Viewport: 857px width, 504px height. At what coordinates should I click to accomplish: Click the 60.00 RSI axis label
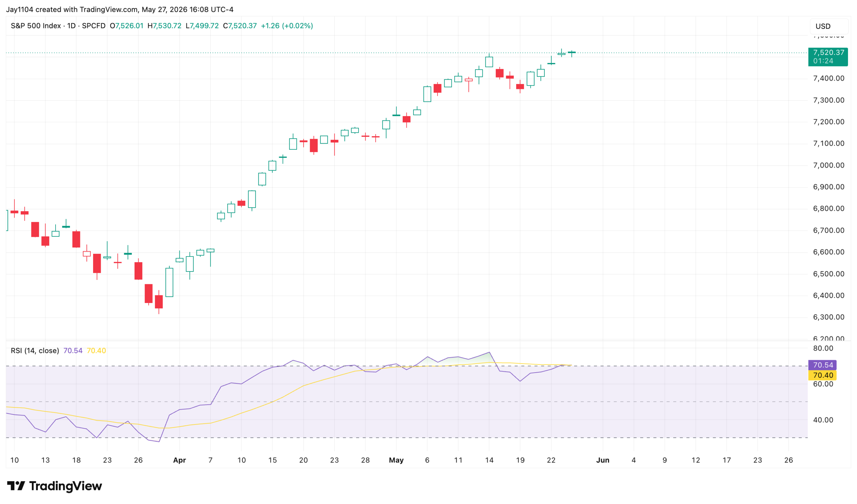[x=823, y=384]
